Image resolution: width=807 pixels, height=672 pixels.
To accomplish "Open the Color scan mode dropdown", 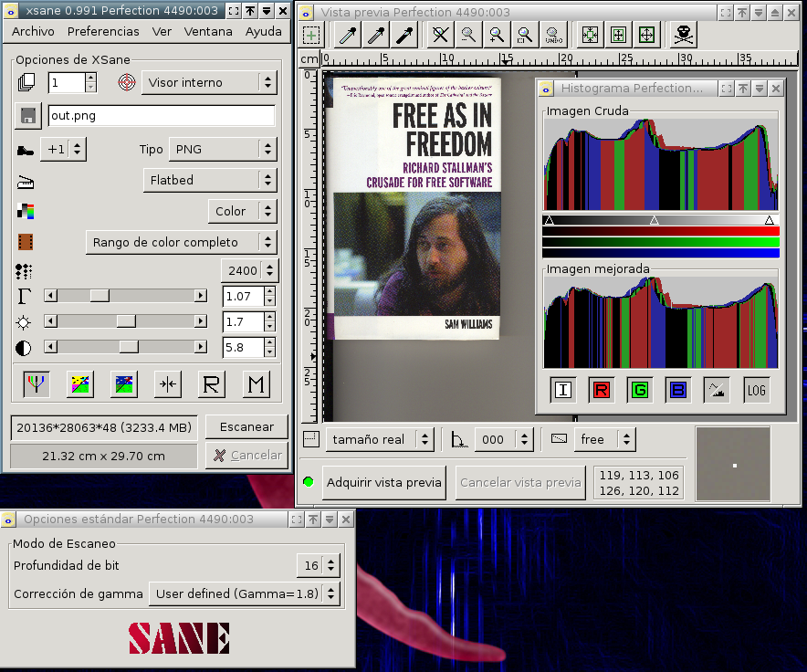I will coord(243,211).
